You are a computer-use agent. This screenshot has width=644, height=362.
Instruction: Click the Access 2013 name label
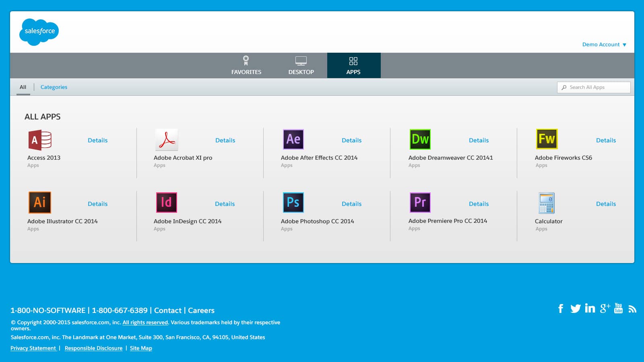44,158
